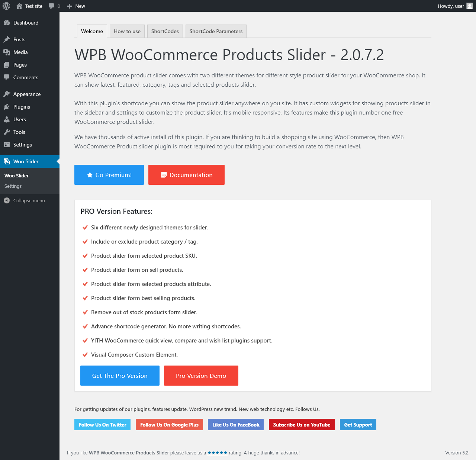Switch to the Welcome tab
476x460 pixels.
pos(92,31)
